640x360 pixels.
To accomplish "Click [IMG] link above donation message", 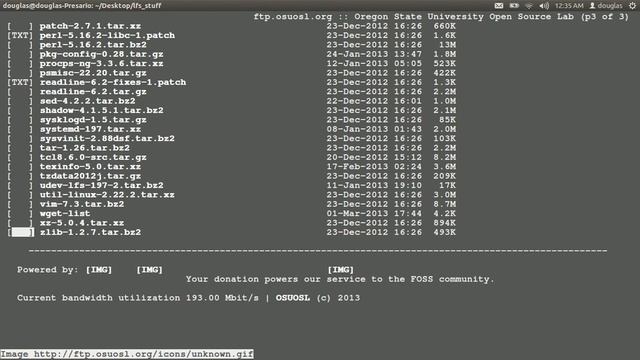I will (x=341, y=270).
